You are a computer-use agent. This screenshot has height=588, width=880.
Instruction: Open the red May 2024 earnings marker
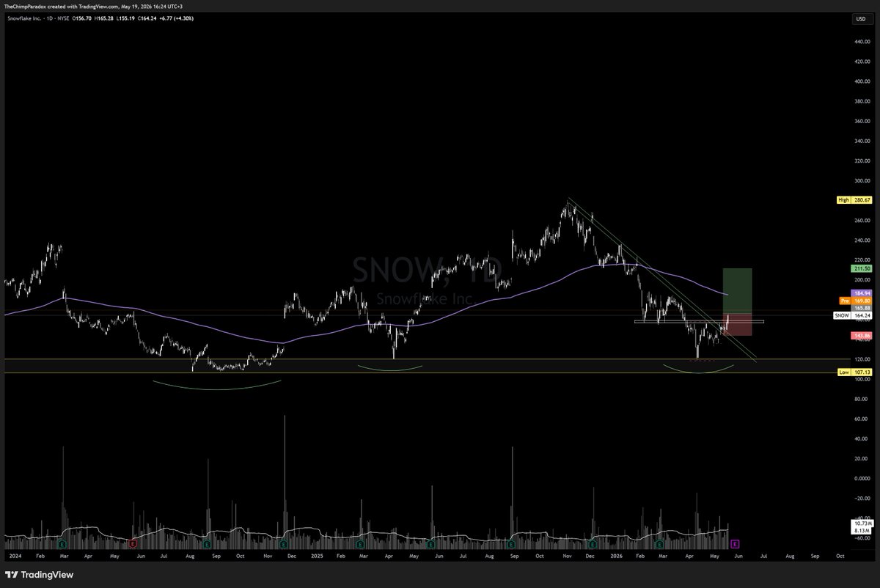133,544
